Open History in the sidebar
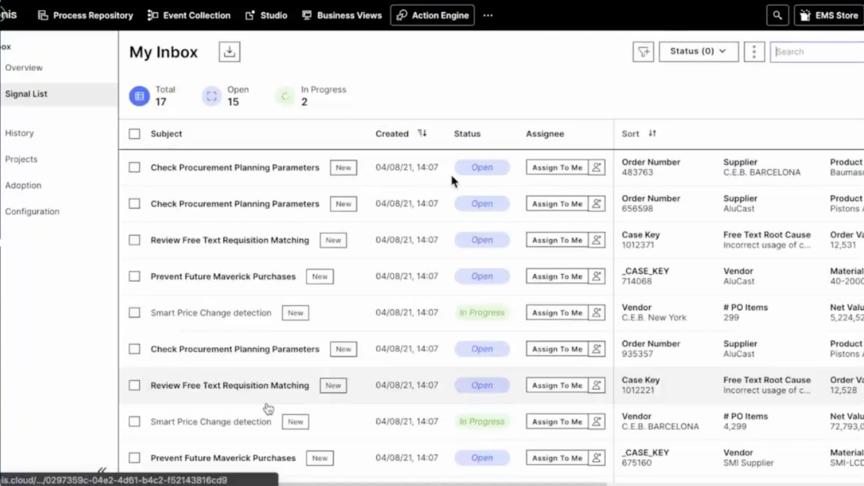Screen dimensions: 864x486 (19, 133)
